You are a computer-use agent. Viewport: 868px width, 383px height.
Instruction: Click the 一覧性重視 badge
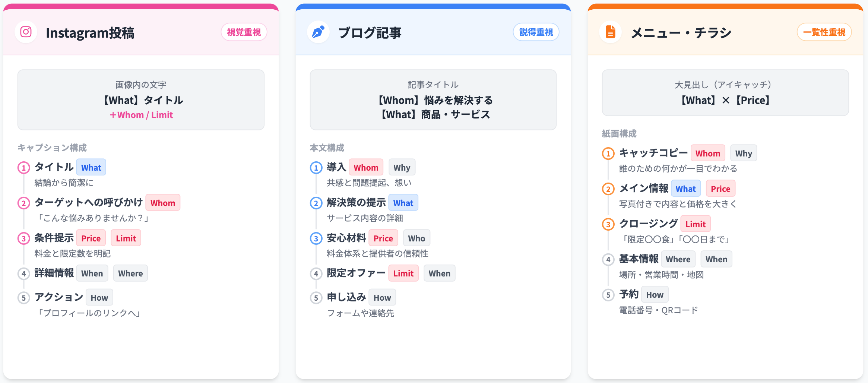click(824, 32)
